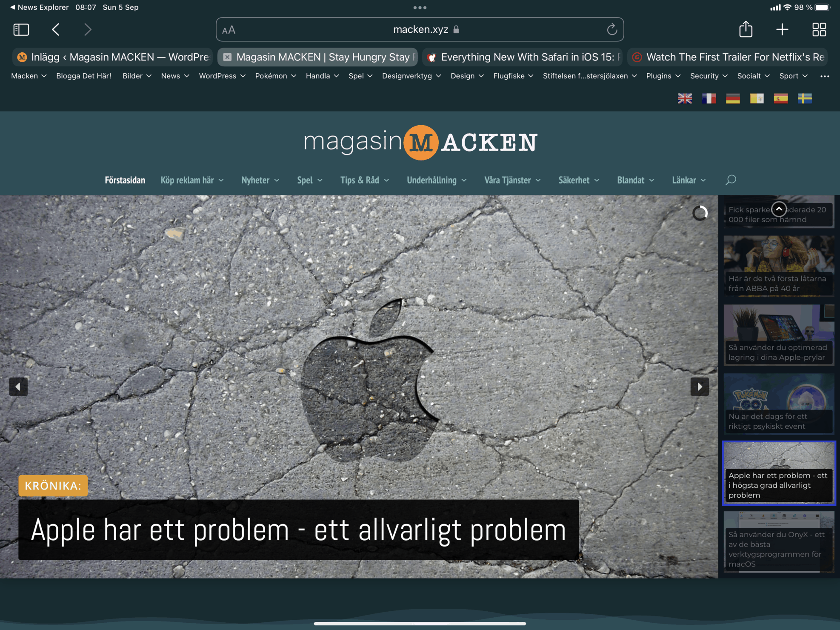Open the Nyheter site menu
The height and width of the screenshot is (630, 840).
(x=260, y=180)
